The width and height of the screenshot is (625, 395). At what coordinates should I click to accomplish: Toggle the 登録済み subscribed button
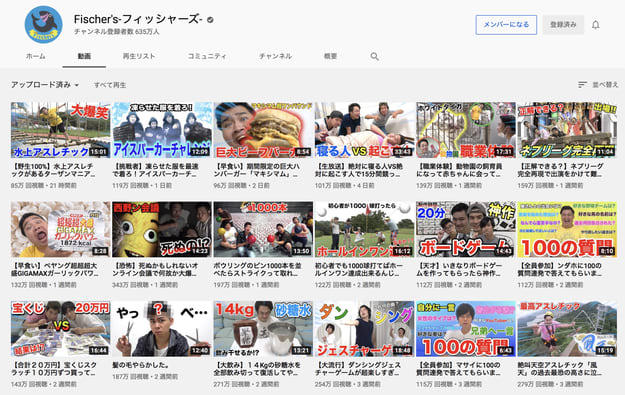pos(563,25)
